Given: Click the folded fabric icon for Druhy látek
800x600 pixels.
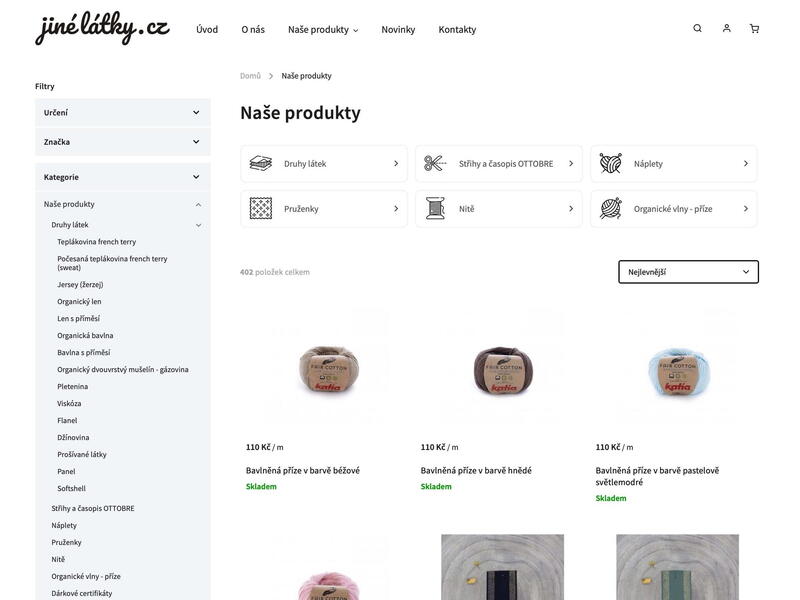Looking at the screenshot, I should tap(261, 163).
